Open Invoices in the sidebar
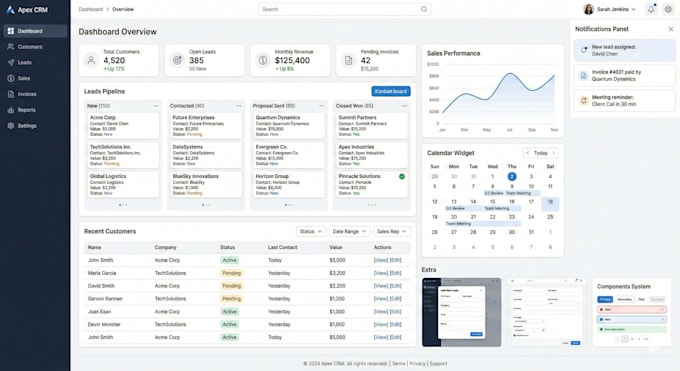The image size is (680, 371). click(35, 94)
